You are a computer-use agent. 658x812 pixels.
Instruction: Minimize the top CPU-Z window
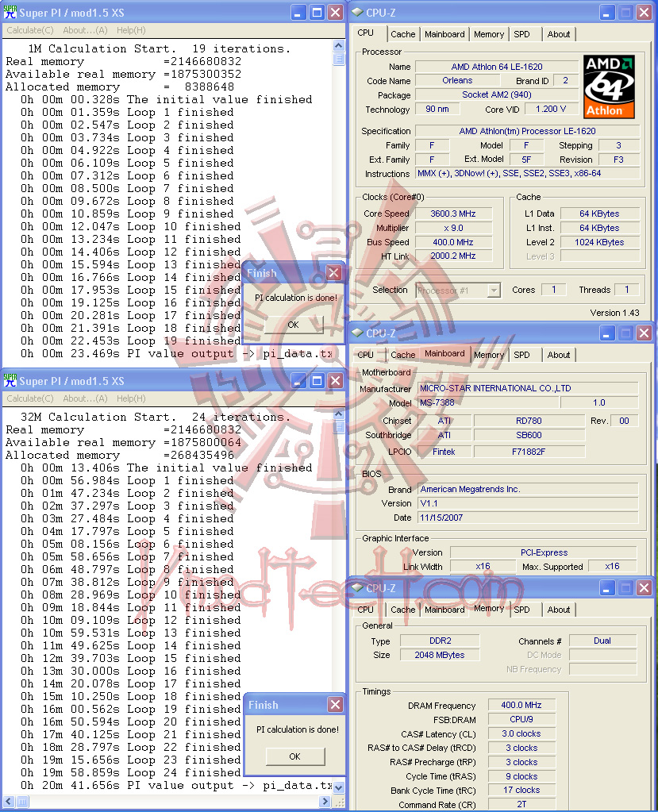coord(606,13)
